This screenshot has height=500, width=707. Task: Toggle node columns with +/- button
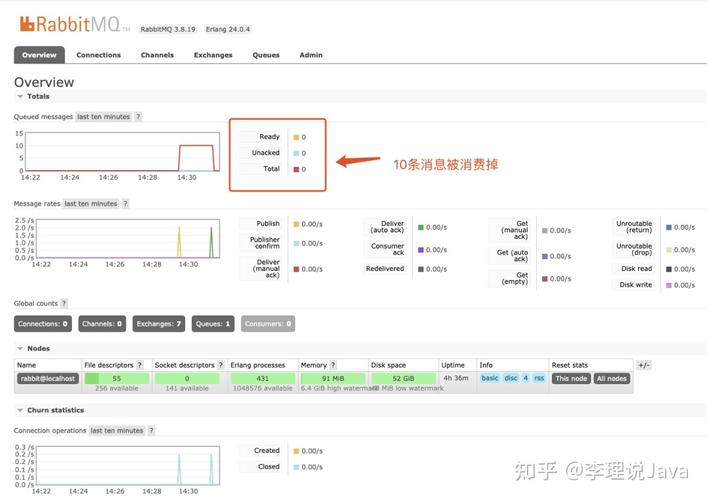[x=644, y=365]
